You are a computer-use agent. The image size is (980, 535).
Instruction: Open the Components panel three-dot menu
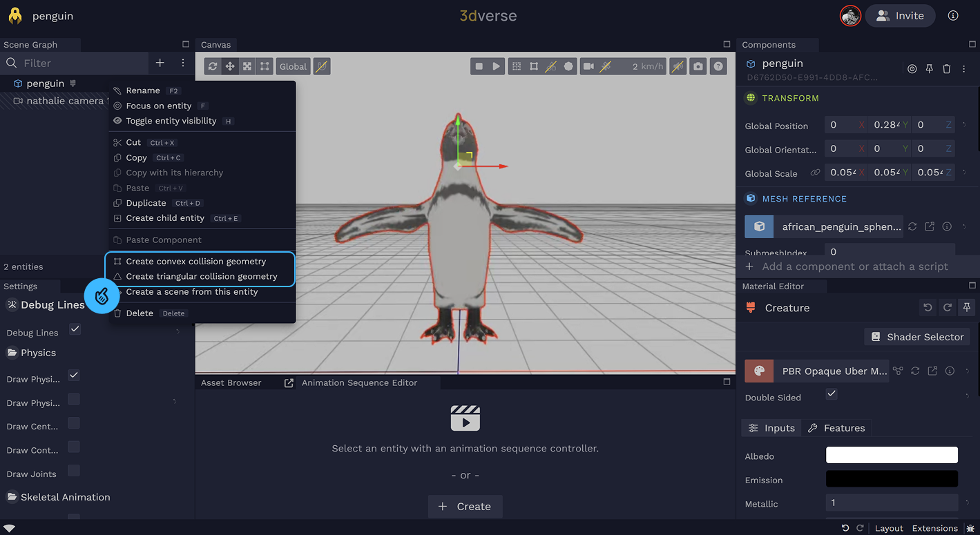tap(964, 69)
